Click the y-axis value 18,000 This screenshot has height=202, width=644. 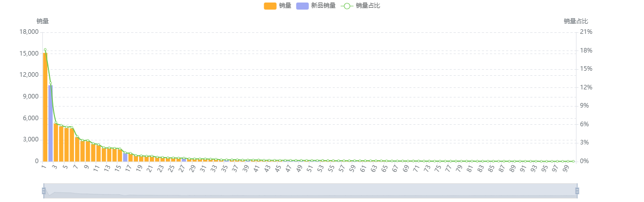click(x=29, y=32)
